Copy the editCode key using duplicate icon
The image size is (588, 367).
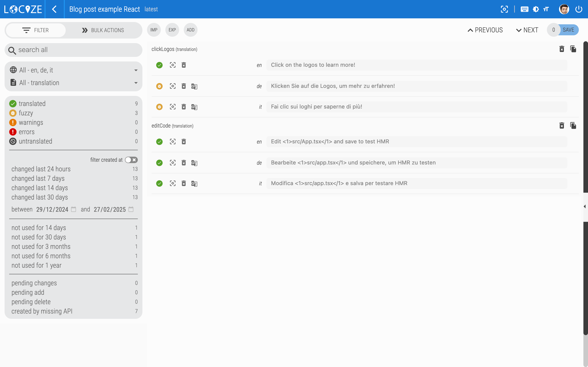pyautogui.click(x=573, y=125)
